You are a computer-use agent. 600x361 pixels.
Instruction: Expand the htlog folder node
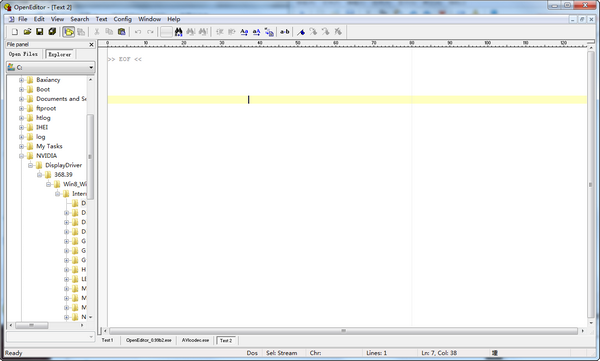[21, 118]
